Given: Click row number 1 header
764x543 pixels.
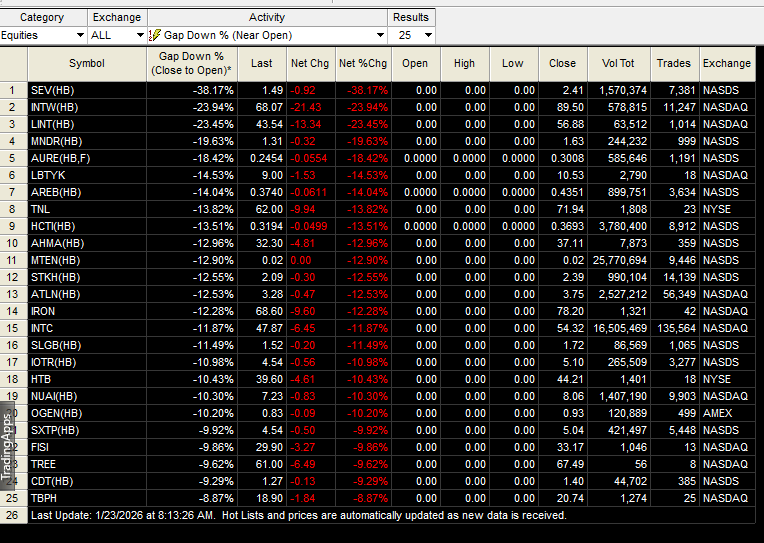Looking at the screenshot, I should [13, 90].
